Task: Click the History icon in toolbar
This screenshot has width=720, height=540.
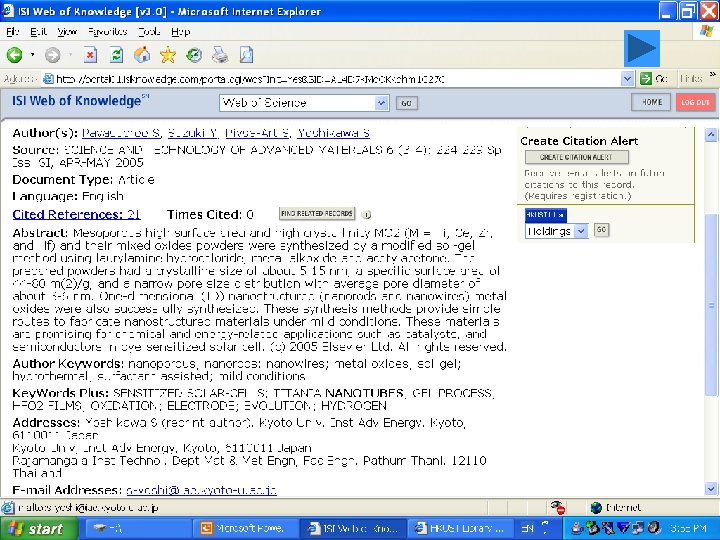Action: (194, 55)
